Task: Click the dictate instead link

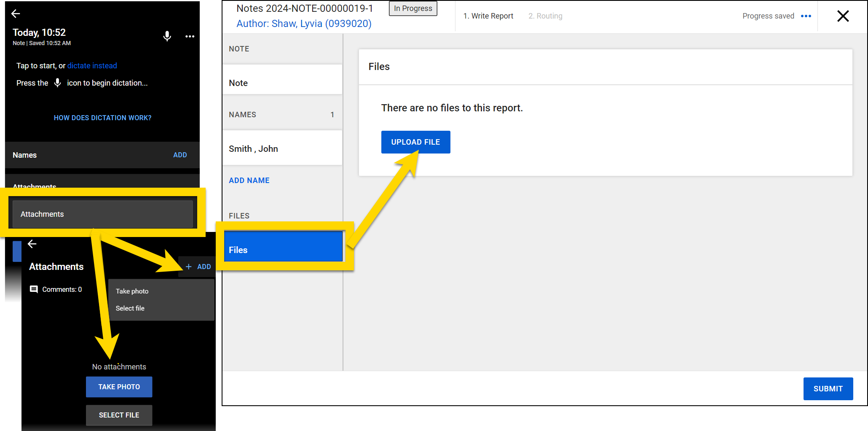Action: [x=92, y=66]
